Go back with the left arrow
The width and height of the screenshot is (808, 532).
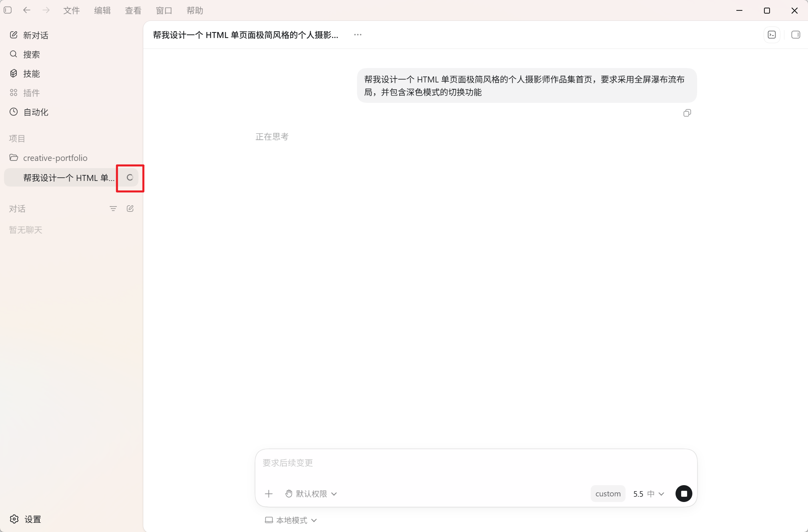point(27,10)
